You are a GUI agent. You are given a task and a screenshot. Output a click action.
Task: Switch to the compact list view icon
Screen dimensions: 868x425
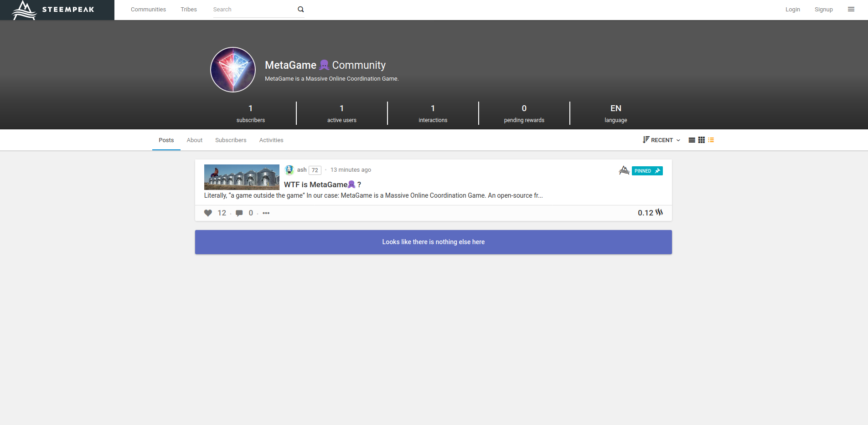point(711,140)
